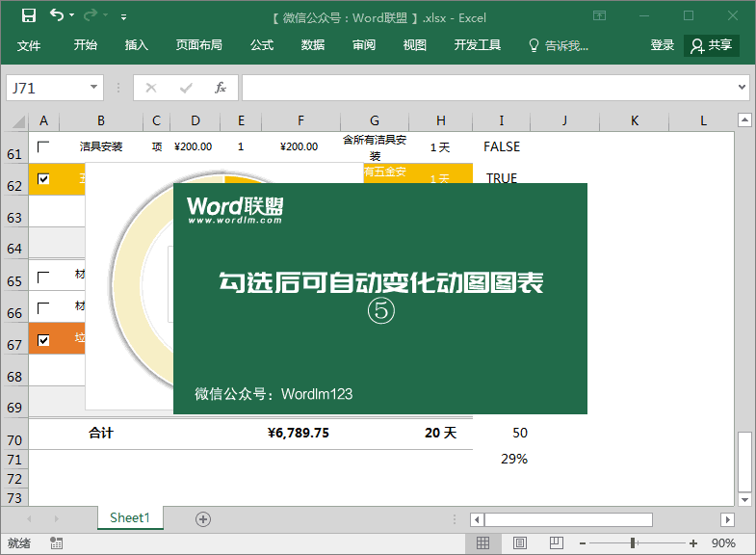This screenshot has width=756, height=555.
Task: Confirm entry with the checkmark icon
Action: (186, 88)
